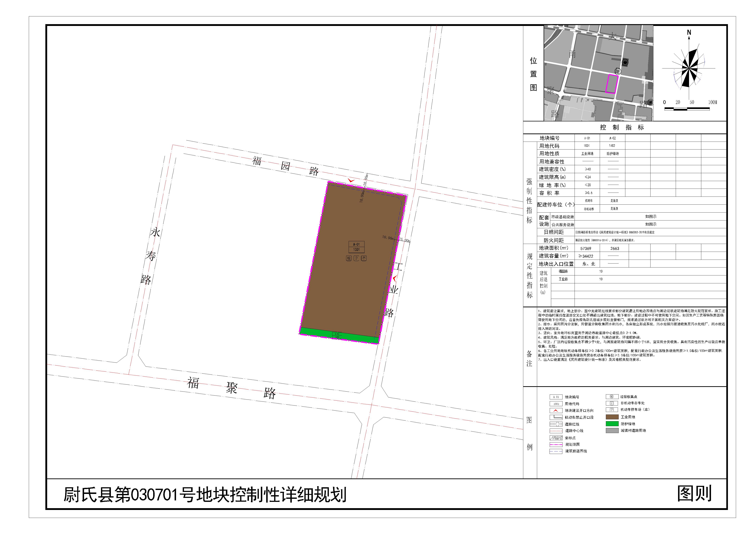Click the green 防护绿地 legend color swatch
The width and height of the screenshot is (756, 535).
pos(612,424)
